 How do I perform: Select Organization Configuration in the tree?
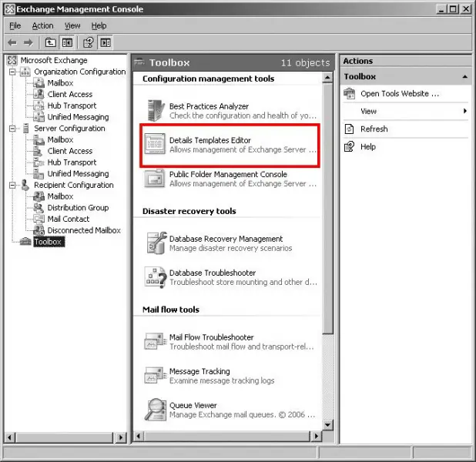click(x=79, y=72)
